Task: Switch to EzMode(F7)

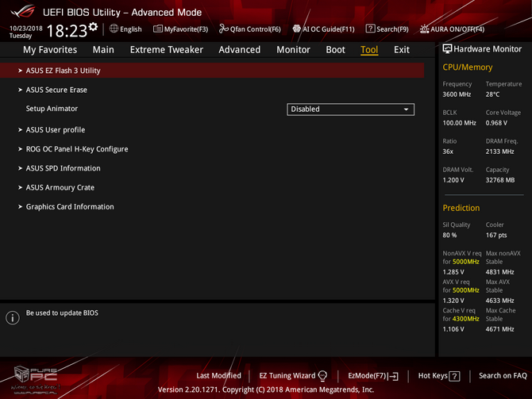Action: pos(373,376)
